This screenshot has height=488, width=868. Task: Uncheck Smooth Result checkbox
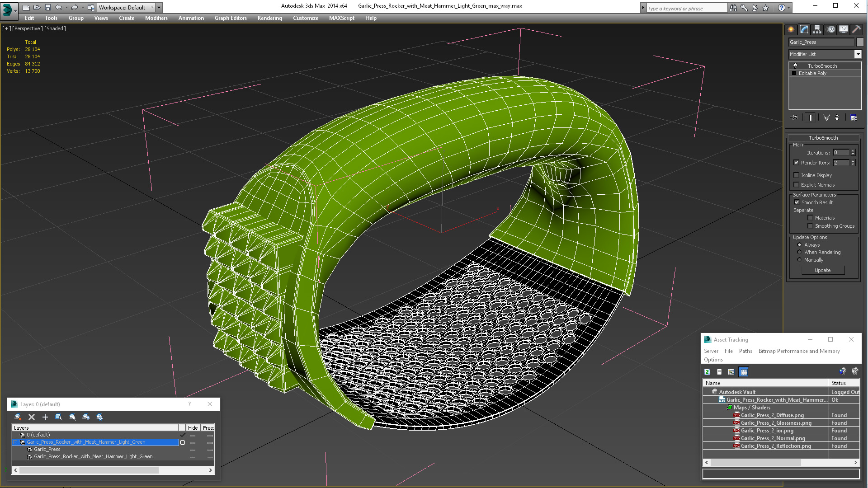click(x=797, y=202)
